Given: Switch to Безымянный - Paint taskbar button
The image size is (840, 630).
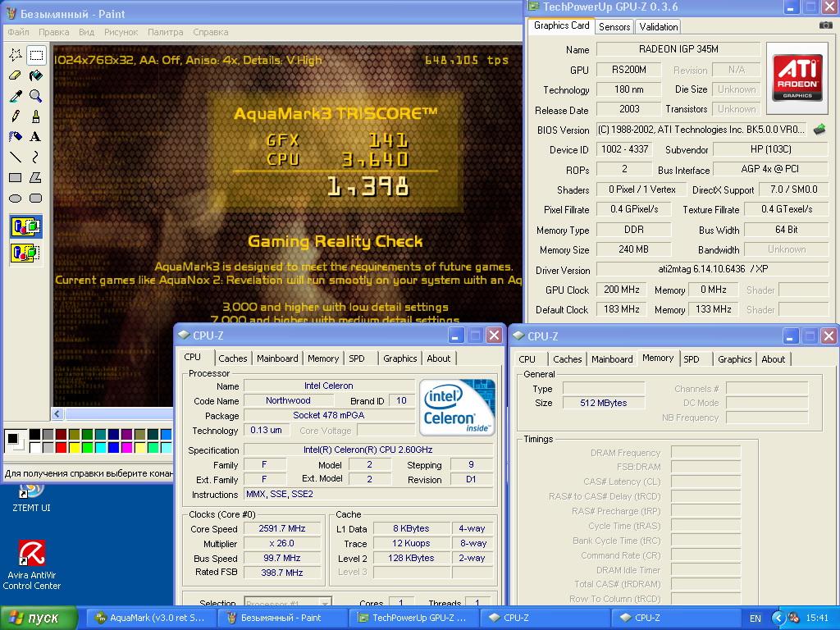Looking at the screenshot, I should coord(281,618).
